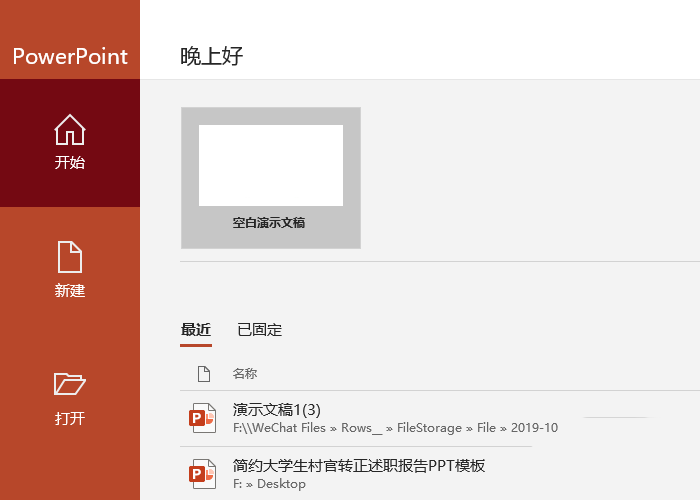Click PowerPoint file icon beside 演示文稿1(3)
The width and height of the screenshot is (700, 500).
(203, 418)
